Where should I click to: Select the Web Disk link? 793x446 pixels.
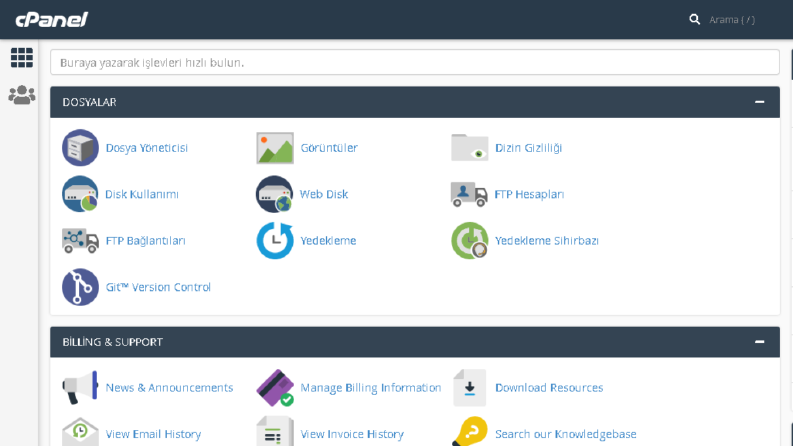324,194
